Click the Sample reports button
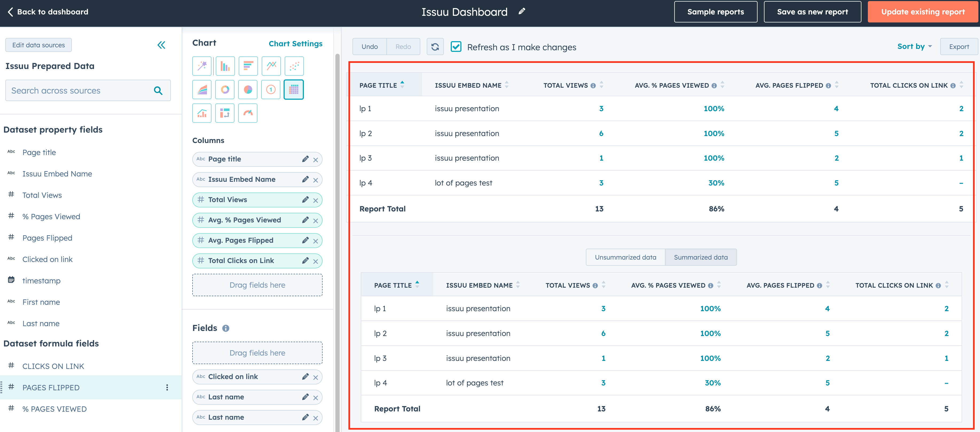The height and width of the screenshot is (432, 980). click(715, 12)
